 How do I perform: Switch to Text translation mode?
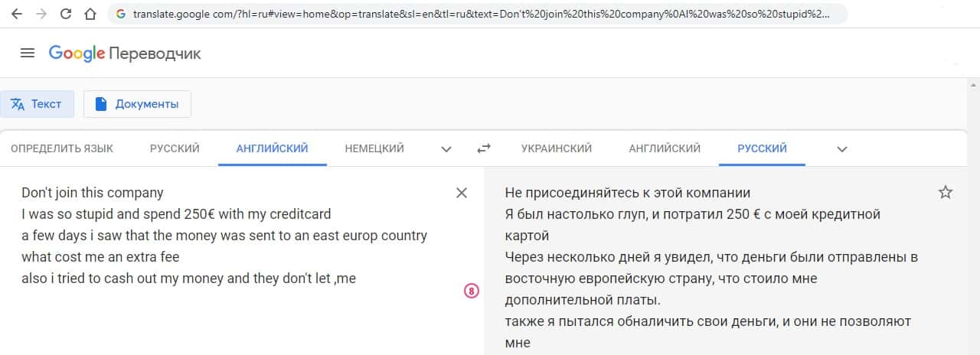[37, 104]
